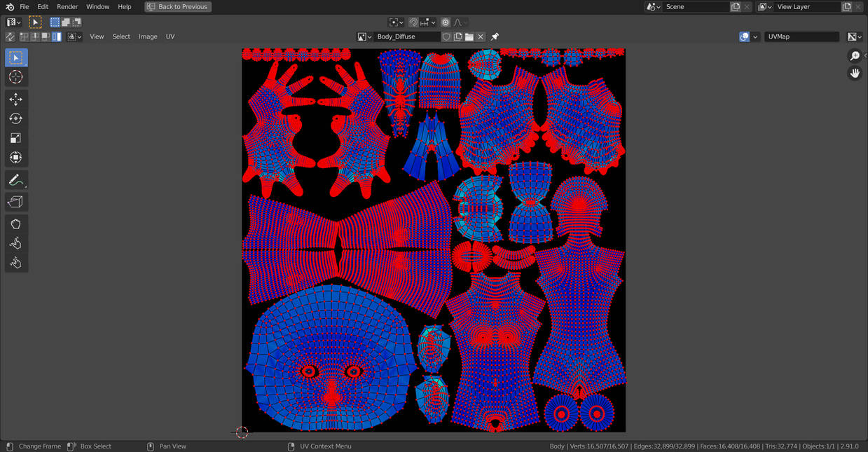Enable UV edge select mode

point(35,36)
